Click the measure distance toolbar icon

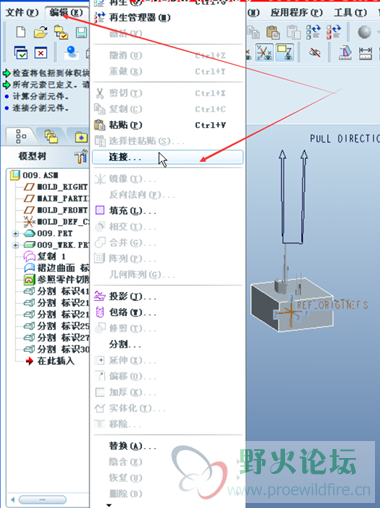365,53
